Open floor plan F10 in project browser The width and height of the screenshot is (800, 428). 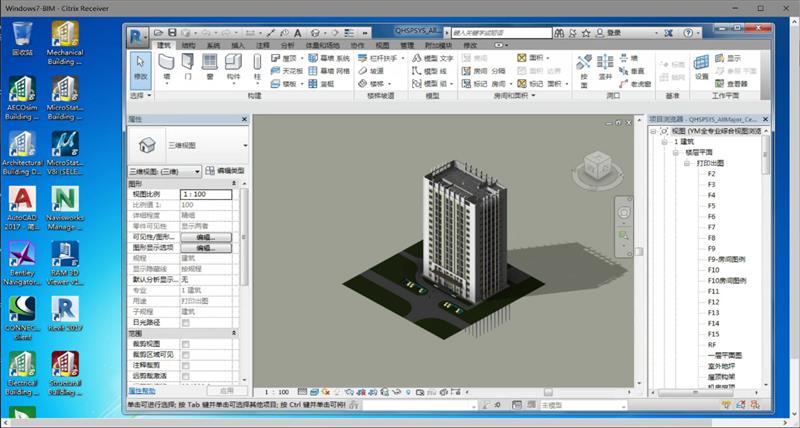click(713, 270)
